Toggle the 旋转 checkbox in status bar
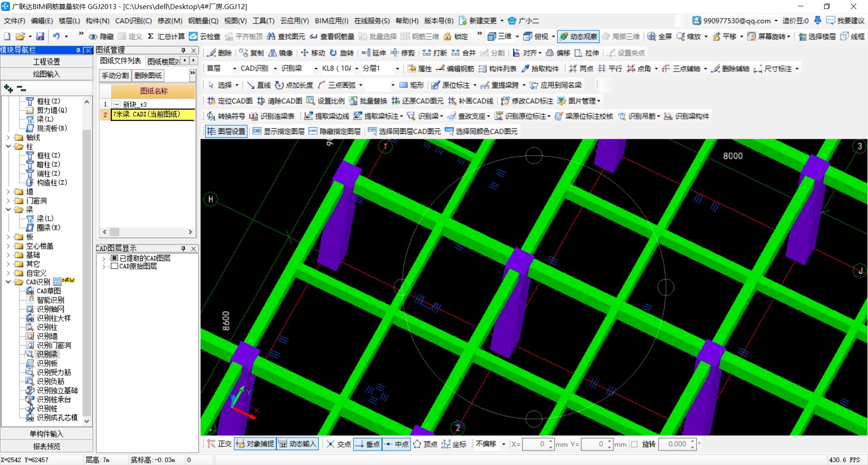The image size is (868, 465). point(634,444)
